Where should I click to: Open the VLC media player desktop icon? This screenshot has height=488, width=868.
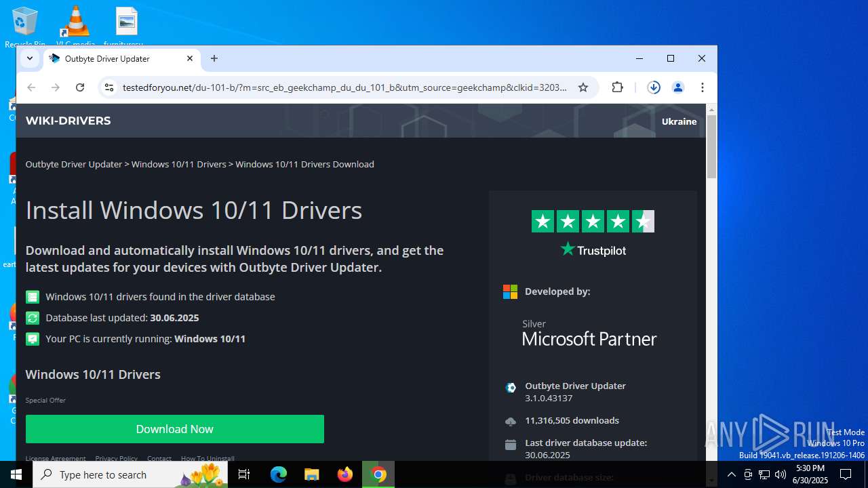[x=75, y=27]
